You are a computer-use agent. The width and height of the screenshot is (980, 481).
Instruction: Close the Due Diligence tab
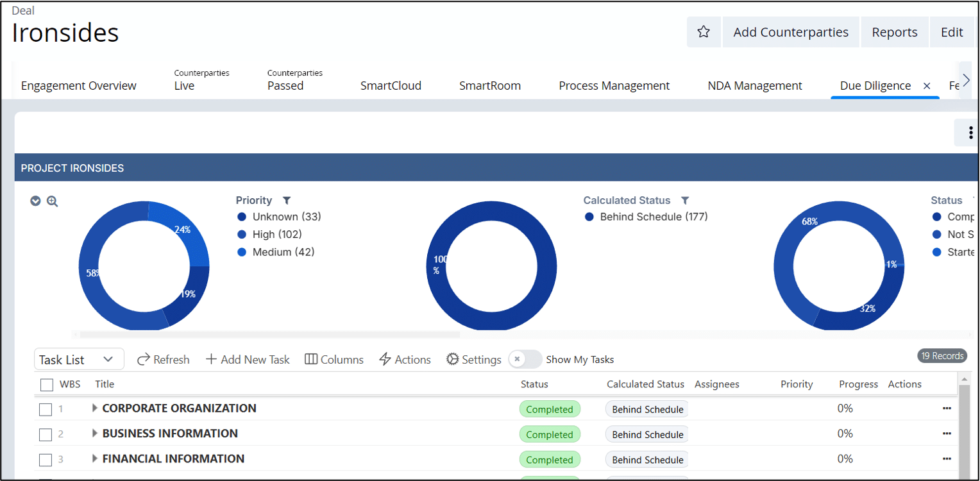pos(927,86)
